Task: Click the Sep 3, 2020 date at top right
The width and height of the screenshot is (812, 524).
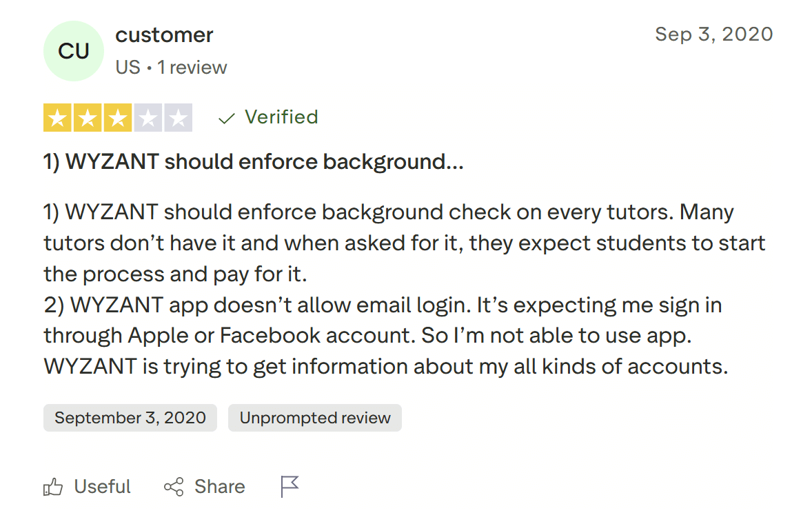Action: (713, 34)
